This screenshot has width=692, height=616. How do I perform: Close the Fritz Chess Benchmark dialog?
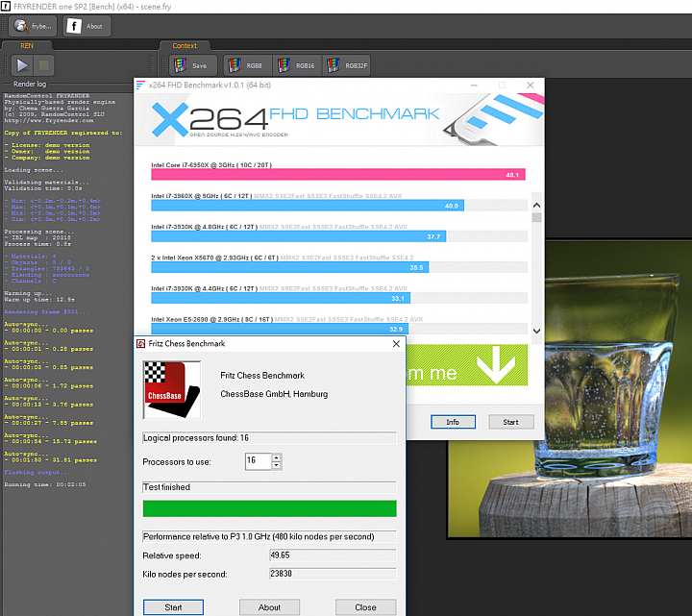(x=396, y=343)
